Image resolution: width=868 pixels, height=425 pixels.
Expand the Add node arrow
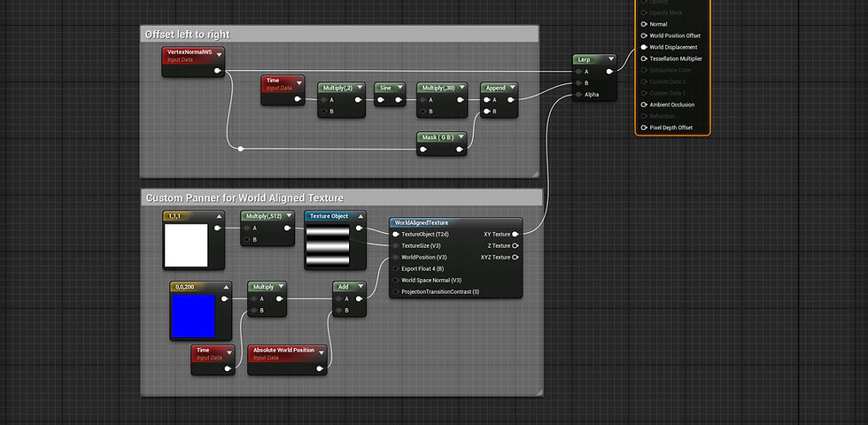pyautogui.click(x=360, y=287)
